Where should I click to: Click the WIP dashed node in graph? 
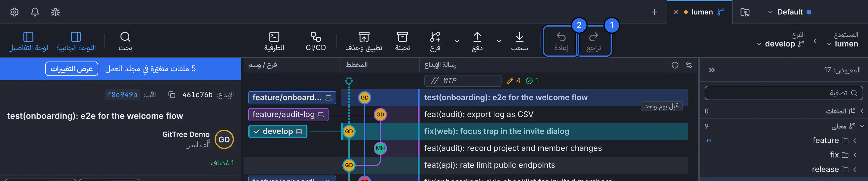349,81
